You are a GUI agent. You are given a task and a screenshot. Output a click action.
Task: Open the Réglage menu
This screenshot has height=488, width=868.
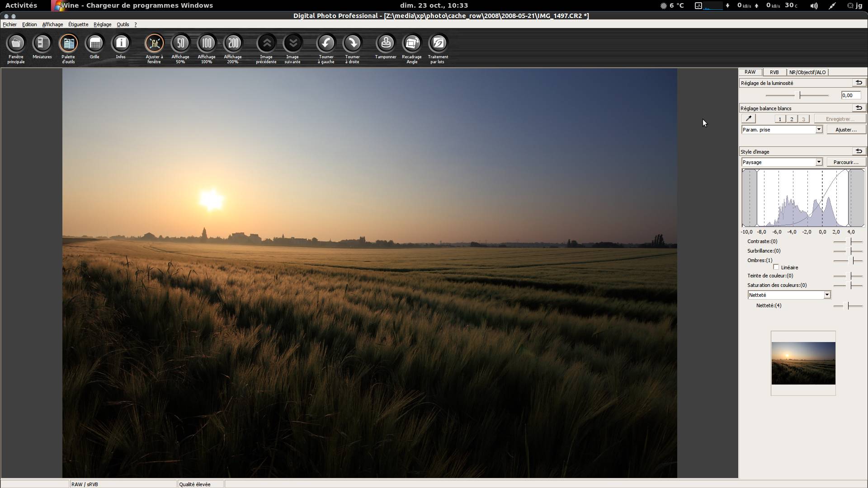click(102, 24)
